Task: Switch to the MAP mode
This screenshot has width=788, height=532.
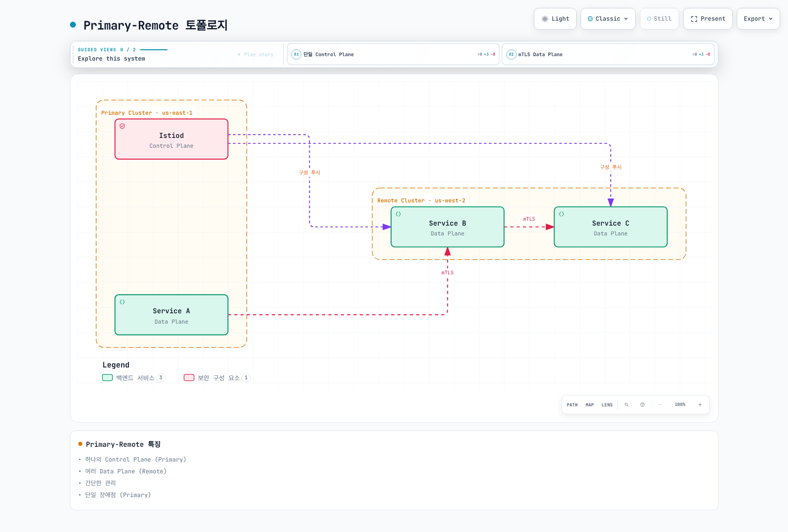Action: pyautogui.click(x=590, y=405)
